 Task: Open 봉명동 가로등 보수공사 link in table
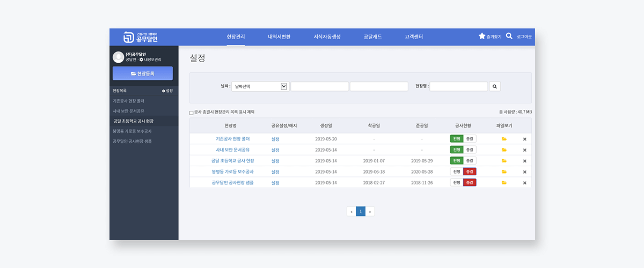click(x=233, y=172)
